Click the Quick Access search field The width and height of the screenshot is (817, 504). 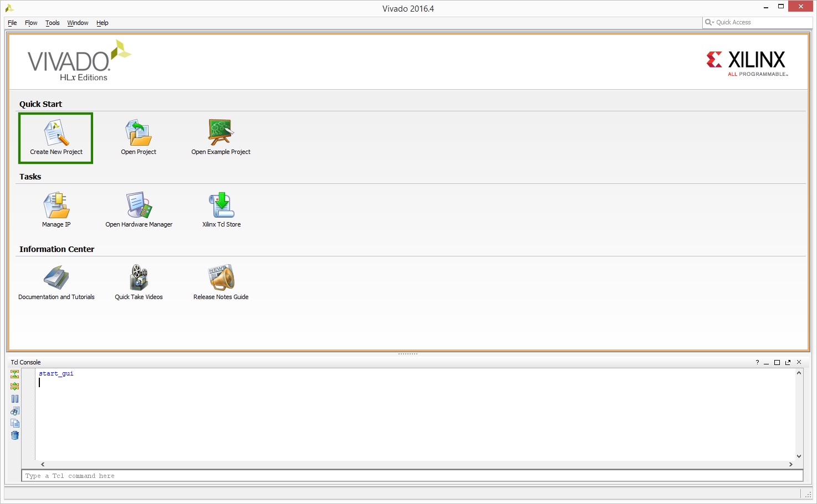click(757, 22)
